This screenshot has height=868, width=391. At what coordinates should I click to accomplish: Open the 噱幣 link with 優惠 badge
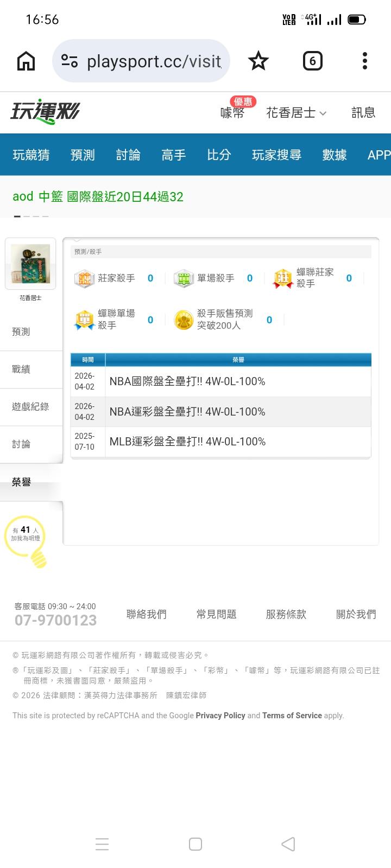click(x=232, y=112)
